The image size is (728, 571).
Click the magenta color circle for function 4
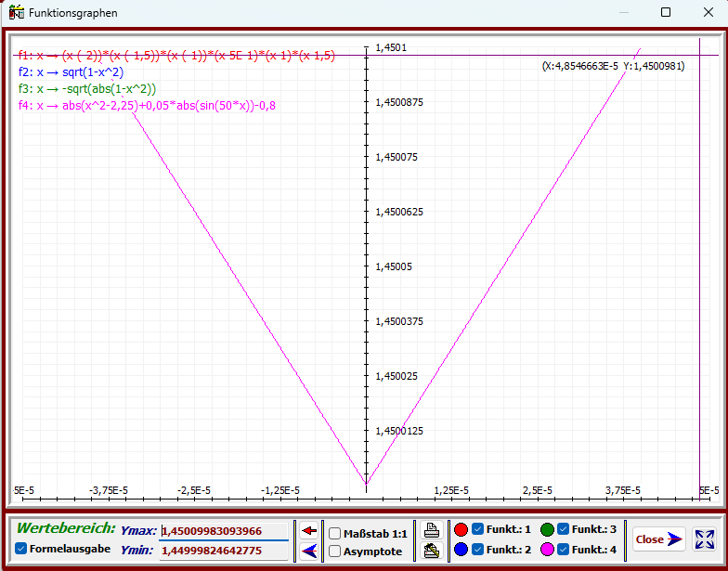pyautogui.click(x=547, y=550)
